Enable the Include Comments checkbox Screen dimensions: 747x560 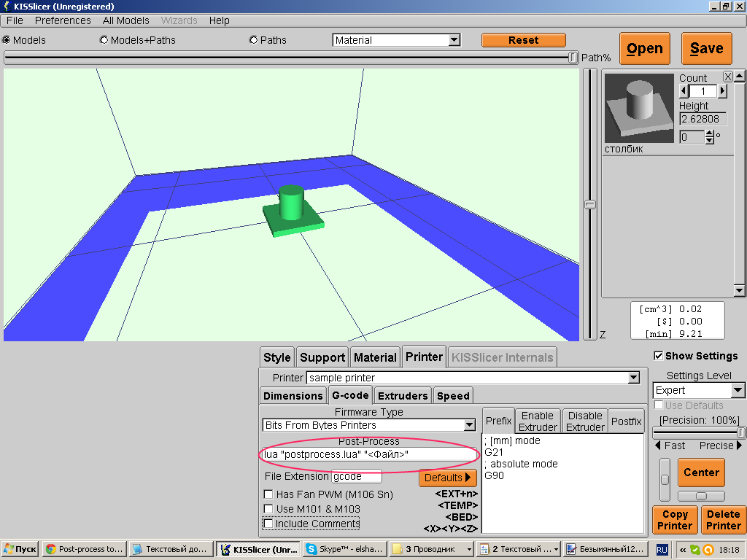click(x=268, y=524)
